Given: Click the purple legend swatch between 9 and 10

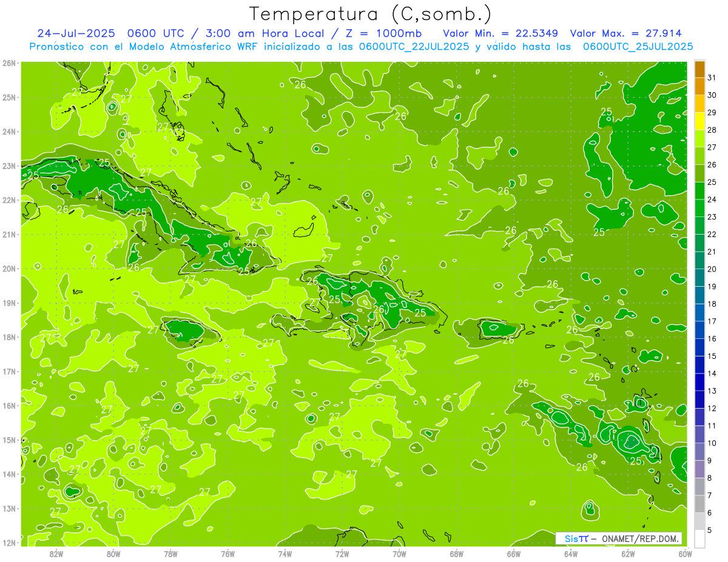Looking at the screenshot, I should 699,452.
